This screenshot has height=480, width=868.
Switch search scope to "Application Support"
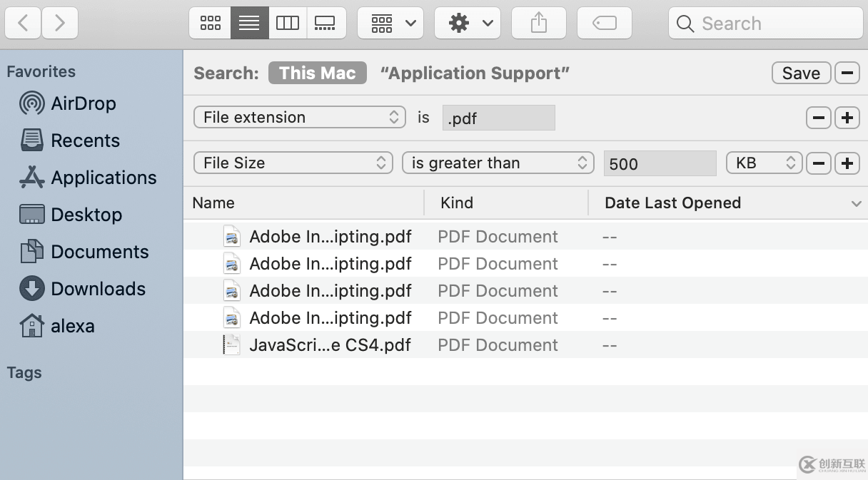pos(475,73)
